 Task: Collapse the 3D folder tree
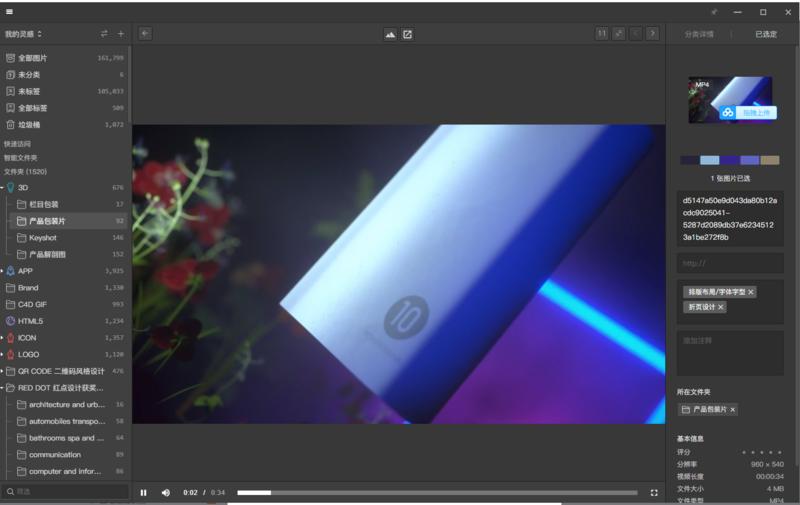coord(3,187)
